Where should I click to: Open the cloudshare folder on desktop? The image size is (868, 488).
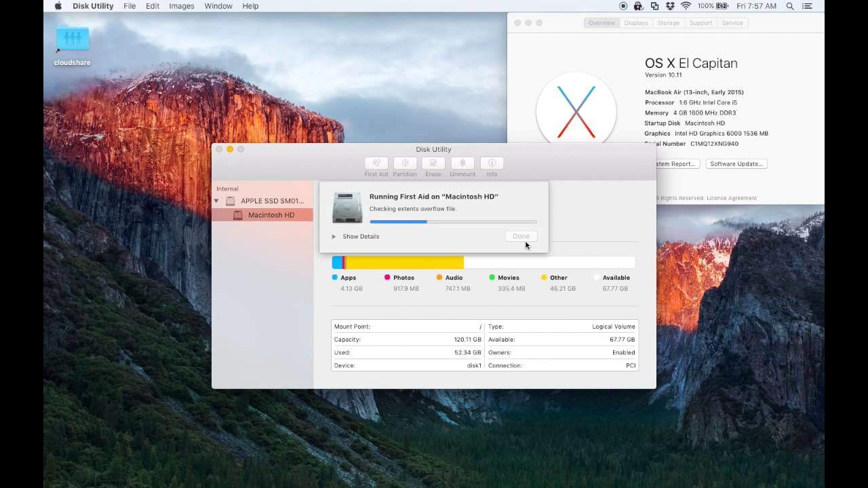(73, 41)
